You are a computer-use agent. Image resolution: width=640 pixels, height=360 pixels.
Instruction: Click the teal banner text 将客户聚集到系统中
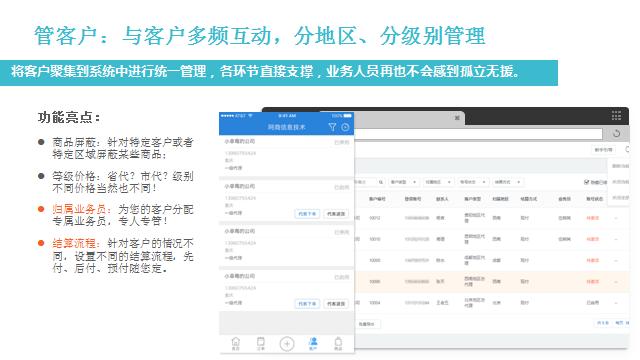[266, 72]
